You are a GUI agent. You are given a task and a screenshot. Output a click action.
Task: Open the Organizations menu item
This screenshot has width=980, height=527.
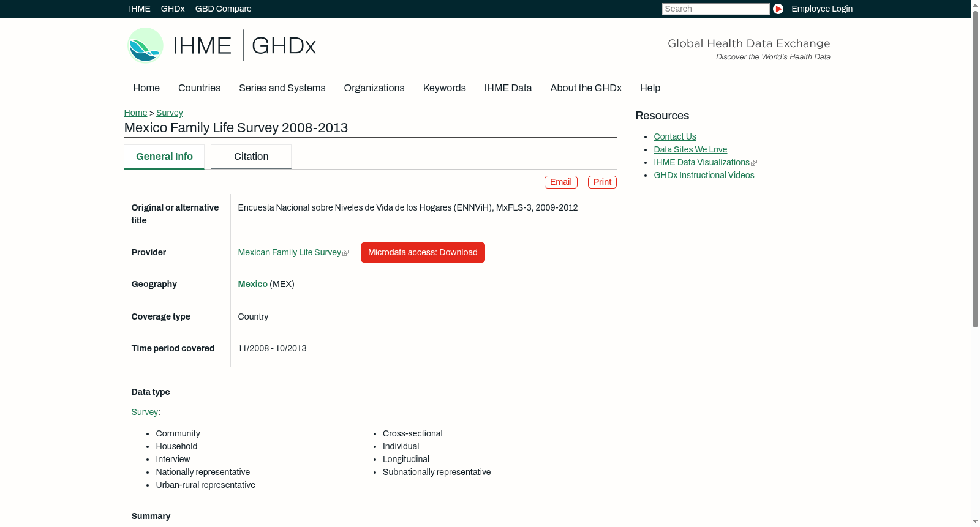[374, 88]
